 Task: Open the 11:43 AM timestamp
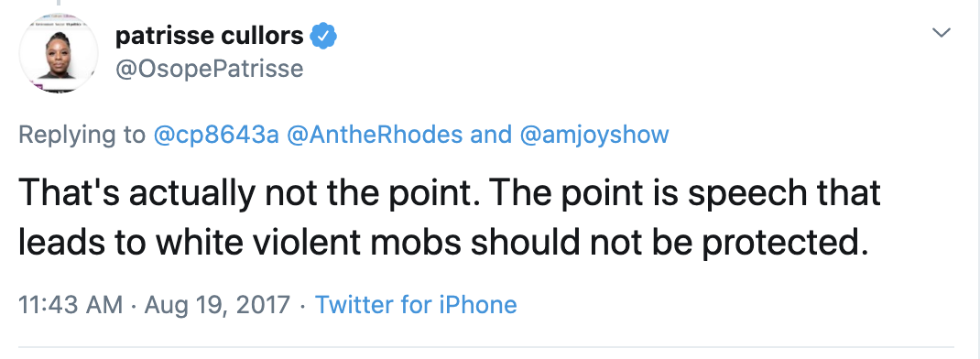[x=71, y=305]
